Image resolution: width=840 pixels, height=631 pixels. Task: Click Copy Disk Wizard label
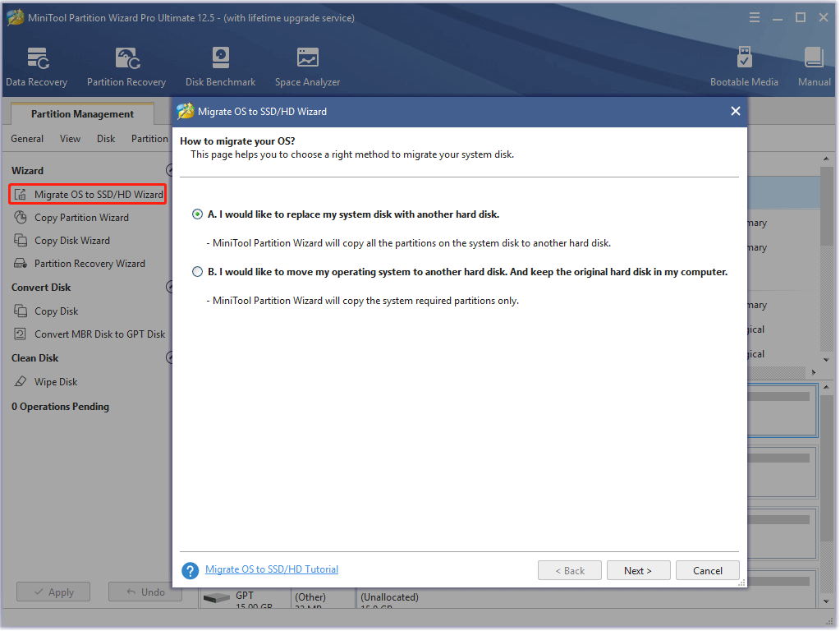(72, 240)
